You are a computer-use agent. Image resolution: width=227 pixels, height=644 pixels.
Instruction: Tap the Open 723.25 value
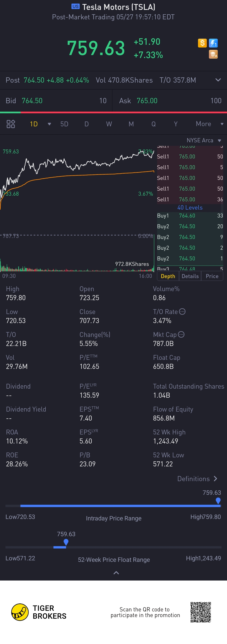coord(89,297)
